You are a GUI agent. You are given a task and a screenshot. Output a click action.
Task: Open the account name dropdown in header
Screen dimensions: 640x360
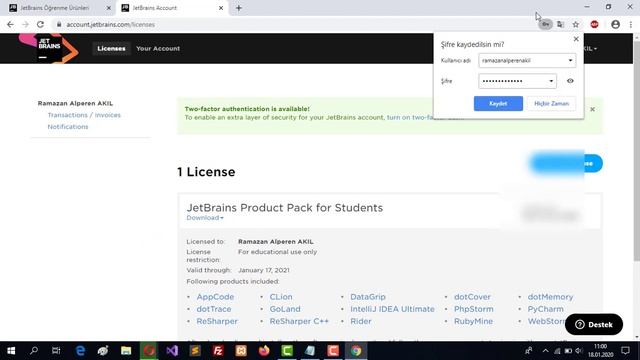(591, 49)
